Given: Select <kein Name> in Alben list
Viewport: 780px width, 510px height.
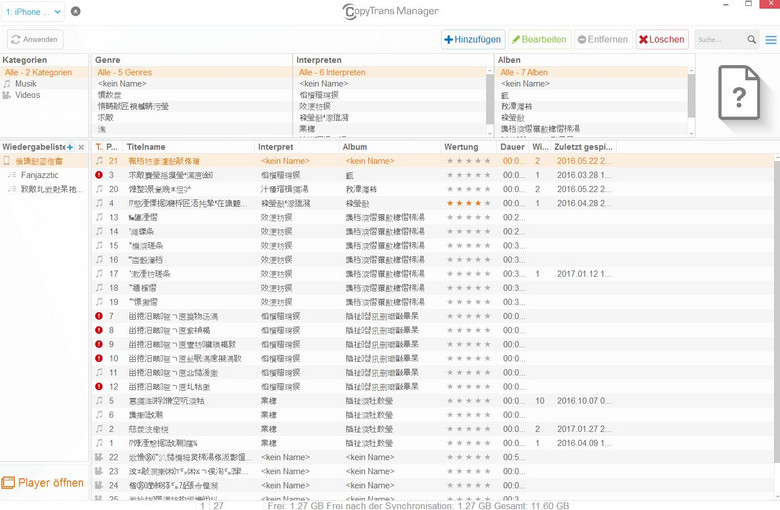Looking at the screenshot, I should 591,84.
